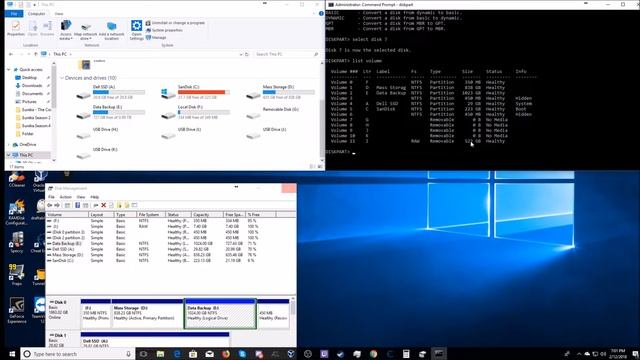Select Downloads in the navigation pane
Viewport: 640px width, 360px height.
pyautogui.click(x=31, y=86)
